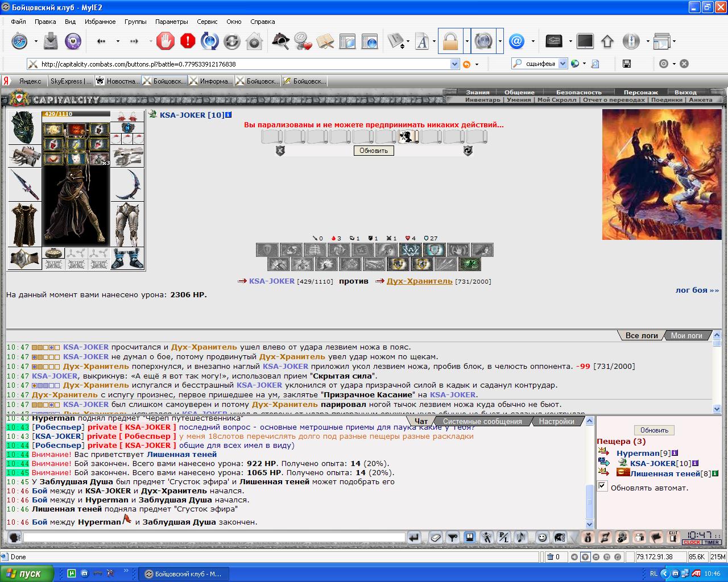Click the EXIT door icon in chat bar
Screen dimensions: 728x582
click(673, 537)
